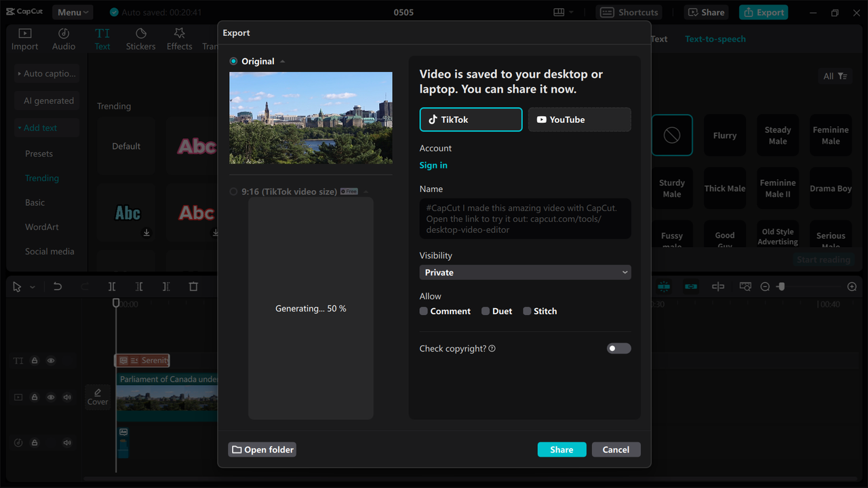The height and width of the screenshot is (488, 868).
Task: Click the selection arrow tool in timeline
Action: [17, 286]
